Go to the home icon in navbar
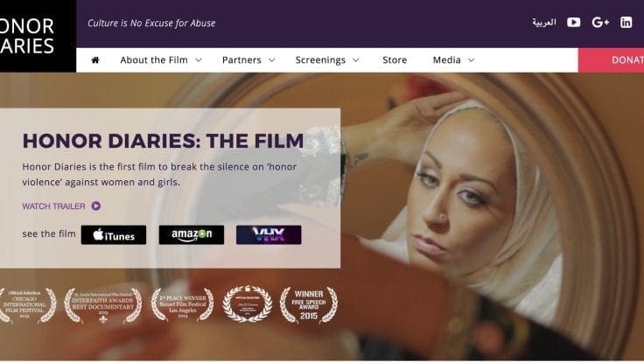This screenshot has width=644, height=362. click(95, 60)
